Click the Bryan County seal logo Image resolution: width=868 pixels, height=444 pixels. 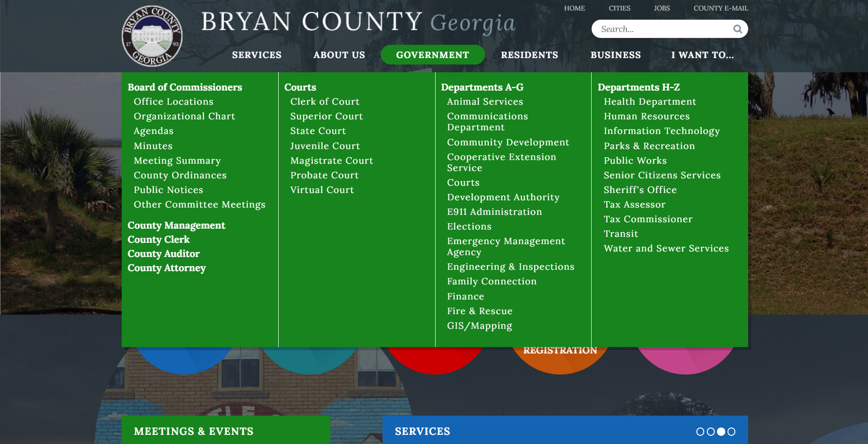point(152,36)
